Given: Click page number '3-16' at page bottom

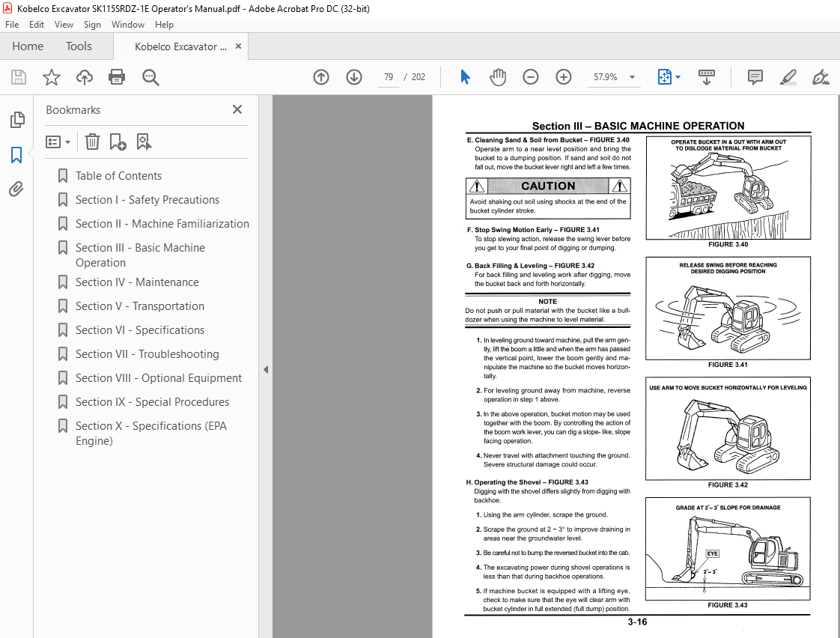Looking at the screenshot, I should (638, 622).
